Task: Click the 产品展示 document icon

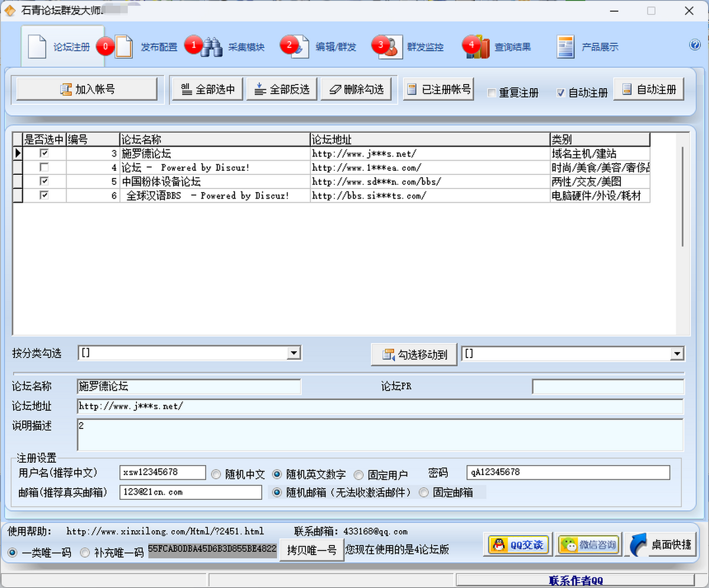Action: point(565,47)
